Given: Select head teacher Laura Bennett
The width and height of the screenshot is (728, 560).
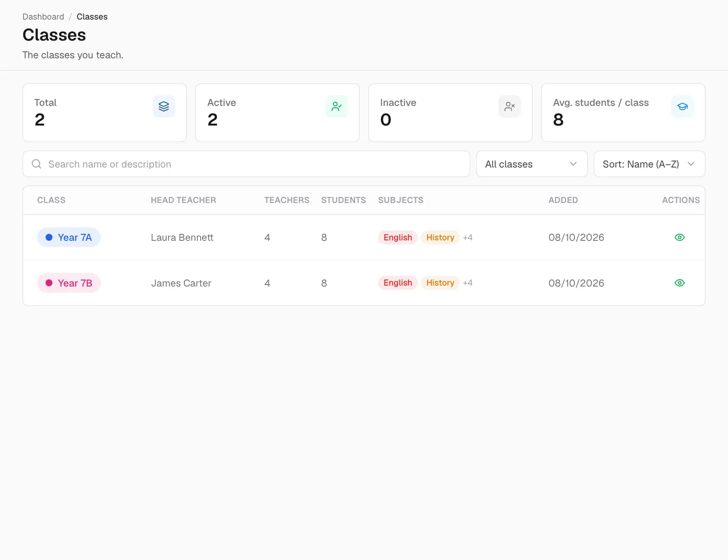Looking at the screenshot, I should [182, 238].
